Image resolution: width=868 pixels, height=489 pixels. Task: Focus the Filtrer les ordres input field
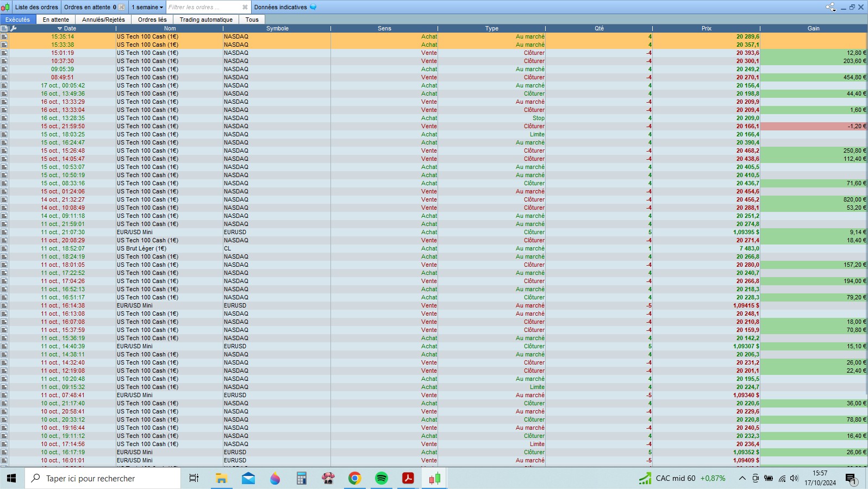point(203,7)
